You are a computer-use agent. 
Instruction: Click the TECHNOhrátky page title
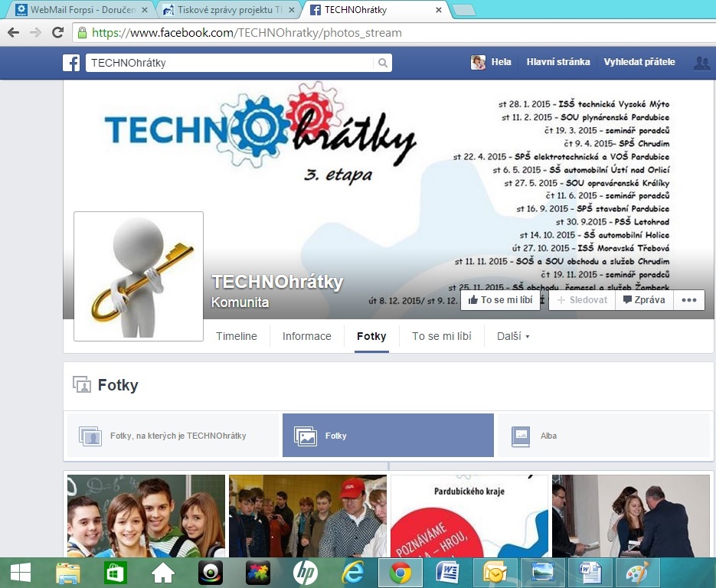277,282
